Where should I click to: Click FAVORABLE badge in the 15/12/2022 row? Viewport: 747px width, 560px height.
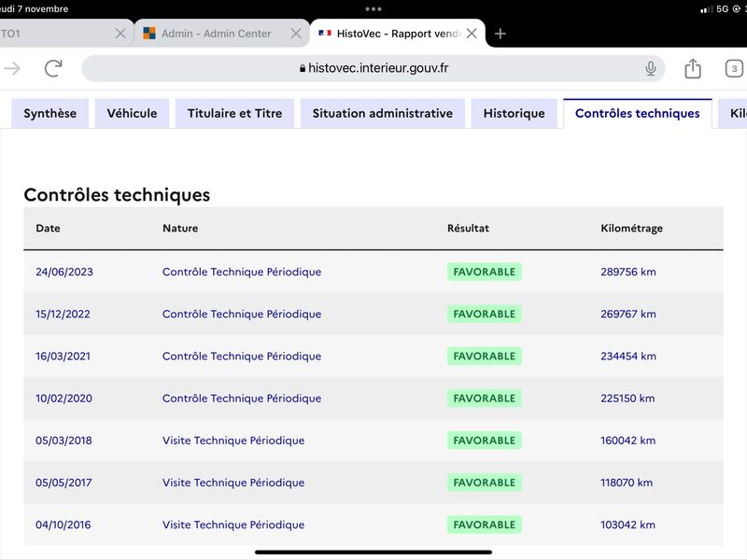[x=484, y=315]
